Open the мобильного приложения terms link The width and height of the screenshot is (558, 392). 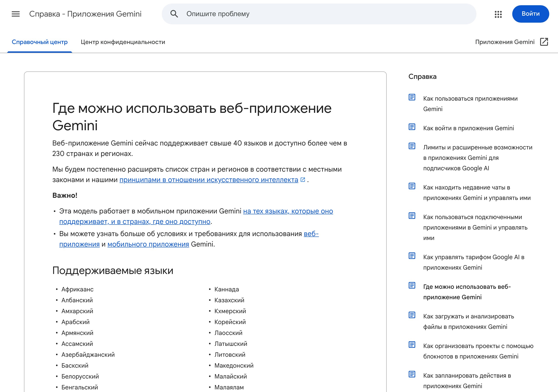(148, 244)
